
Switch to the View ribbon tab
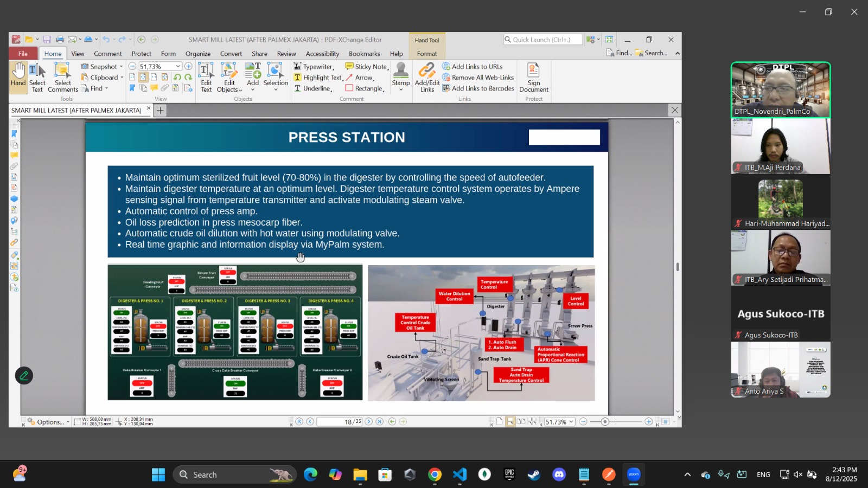click(78, 54)
